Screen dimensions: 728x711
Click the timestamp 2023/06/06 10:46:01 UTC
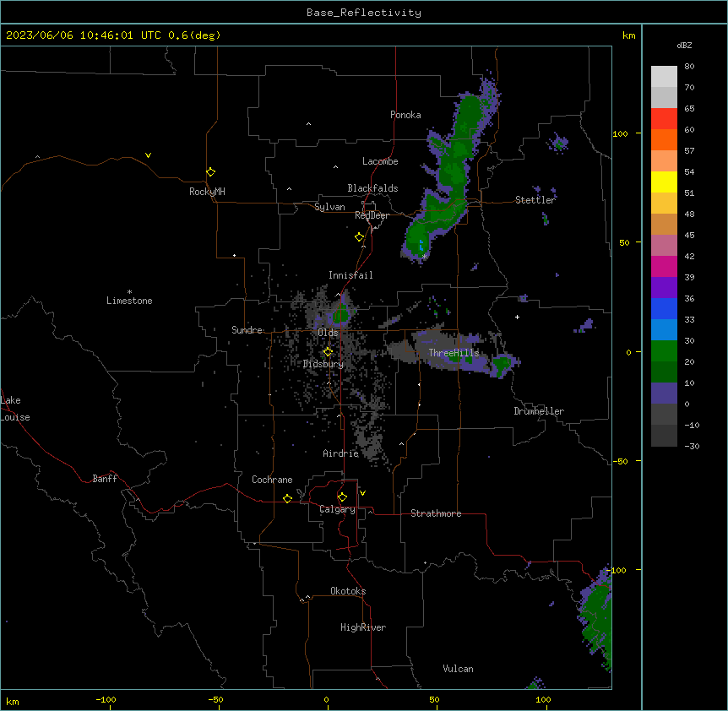pos(84,35)
